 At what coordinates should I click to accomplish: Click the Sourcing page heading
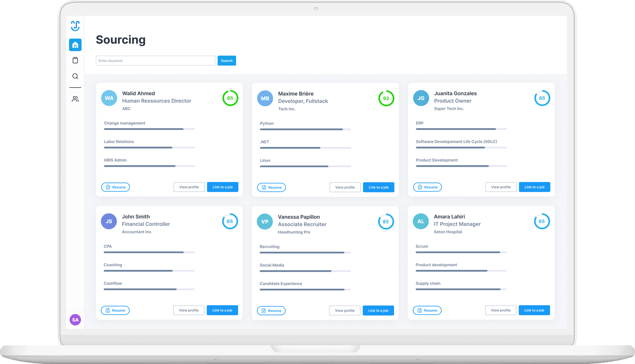pyautogui.click(x=121, y=40)
